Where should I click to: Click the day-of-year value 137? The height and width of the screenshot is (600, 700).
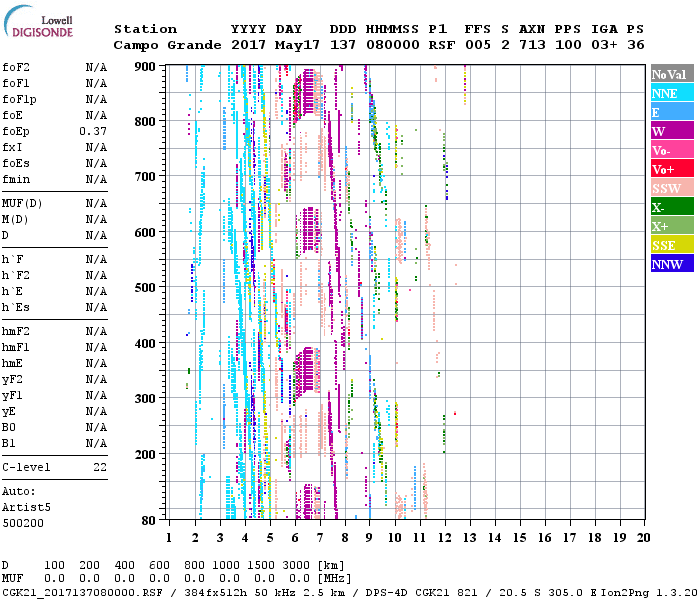343,45
